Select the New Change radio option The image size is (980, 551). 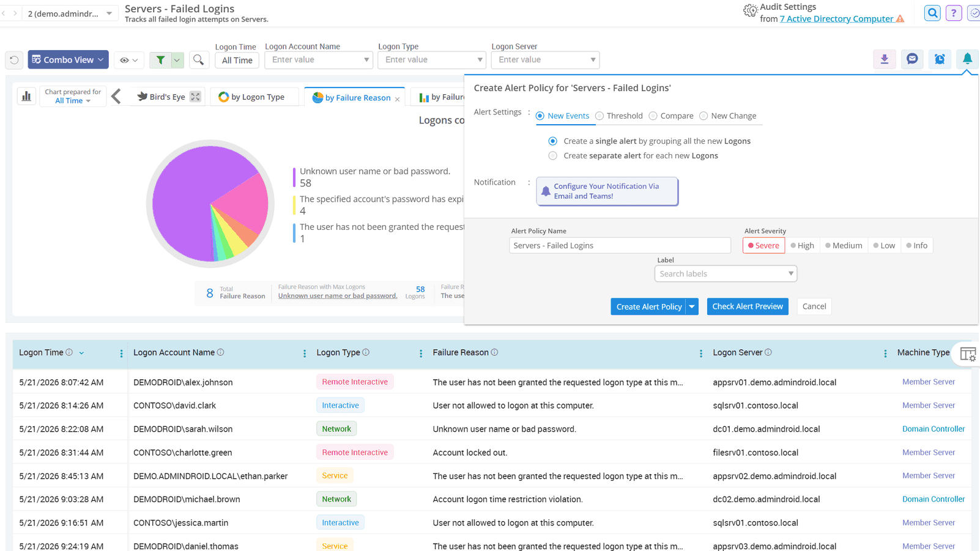click(x=703, y=116)
